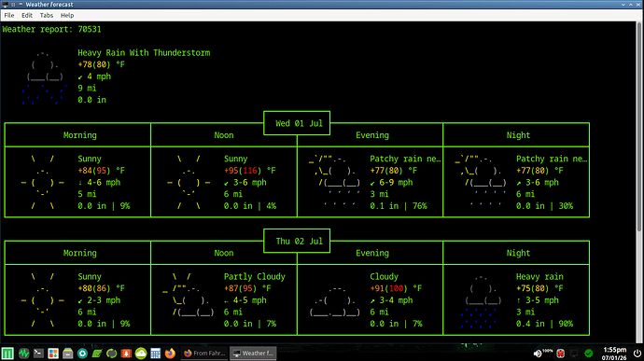The image size is (644, 361).
Task: Click the 'Weather f...' taskbar window button
Action: [x=254, y=354]
